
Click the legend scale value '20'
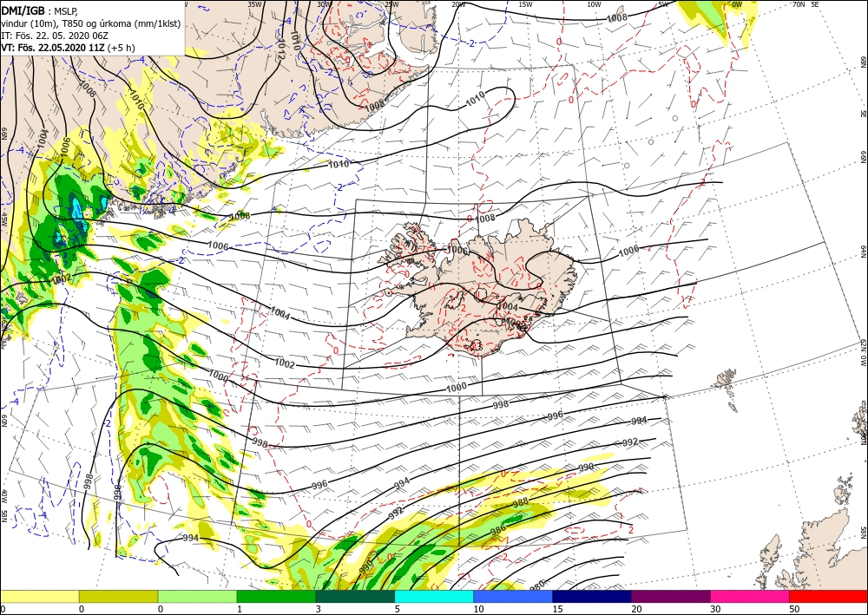[x=635, y=610]
